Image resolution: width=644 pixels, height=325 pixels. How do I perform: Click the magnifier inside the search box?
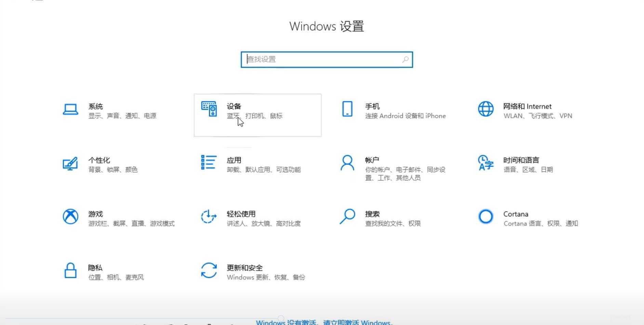coord(405,59)
